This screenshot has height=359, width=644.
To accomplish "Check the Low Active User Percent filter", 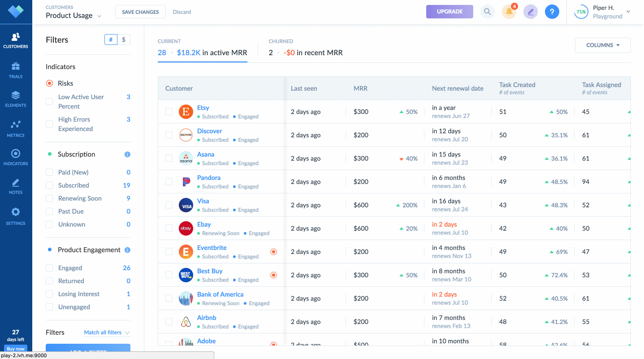I will point(49,101).
